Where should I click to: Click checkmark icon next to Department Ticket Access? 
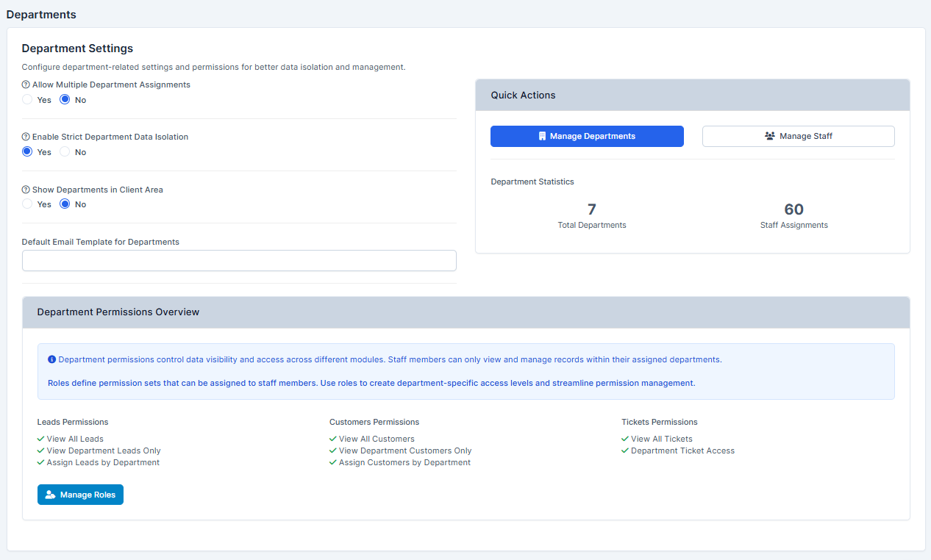(x=625, y=450)
